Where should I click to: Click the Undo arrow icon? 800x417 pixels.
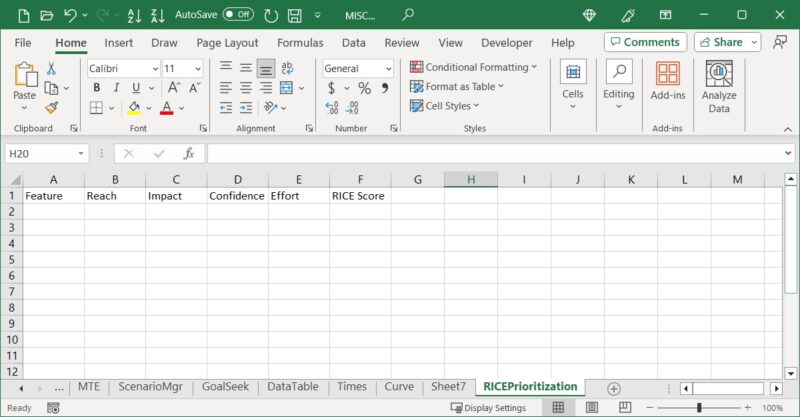[70, 15]
